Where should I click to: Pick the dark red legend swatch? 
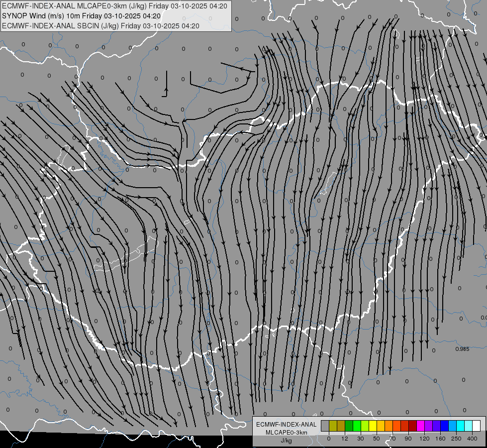(413, 426)
